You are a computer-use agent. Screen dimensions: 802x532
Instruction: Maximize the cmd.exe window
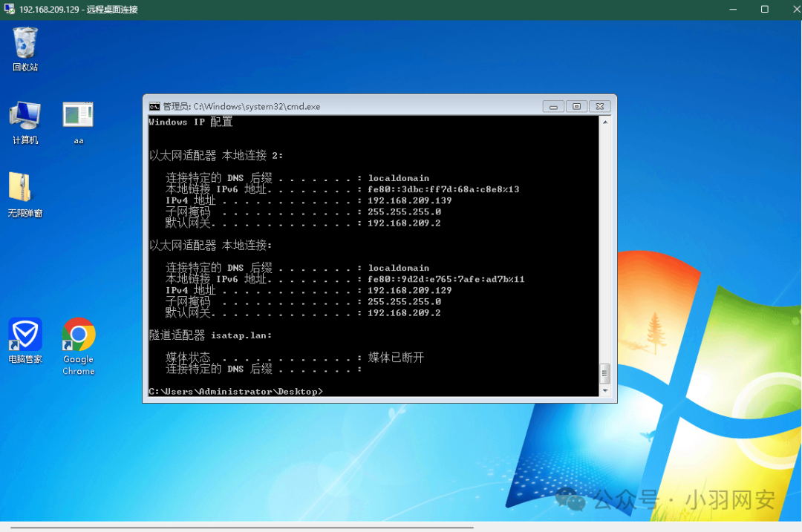[576, 106]
